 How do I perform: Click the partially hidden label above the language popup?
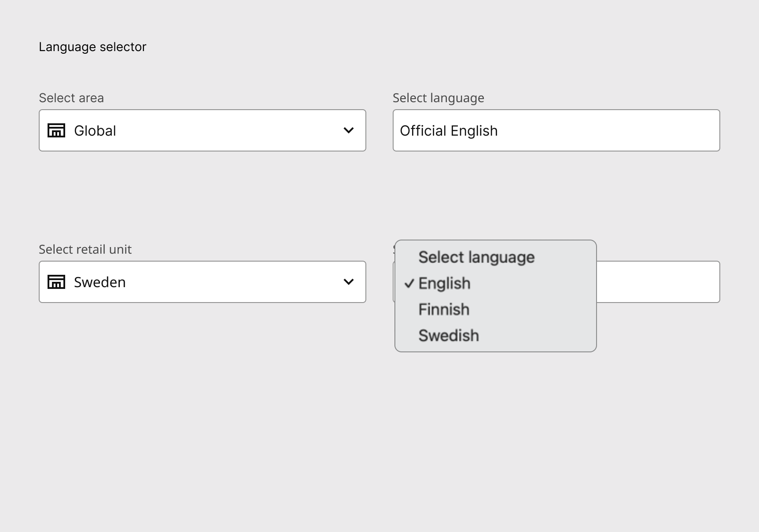(394, 249)
